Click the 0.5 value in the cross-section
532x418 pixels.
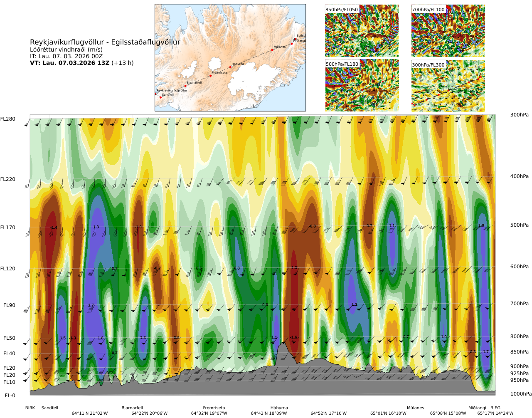(x=199, y=269)
